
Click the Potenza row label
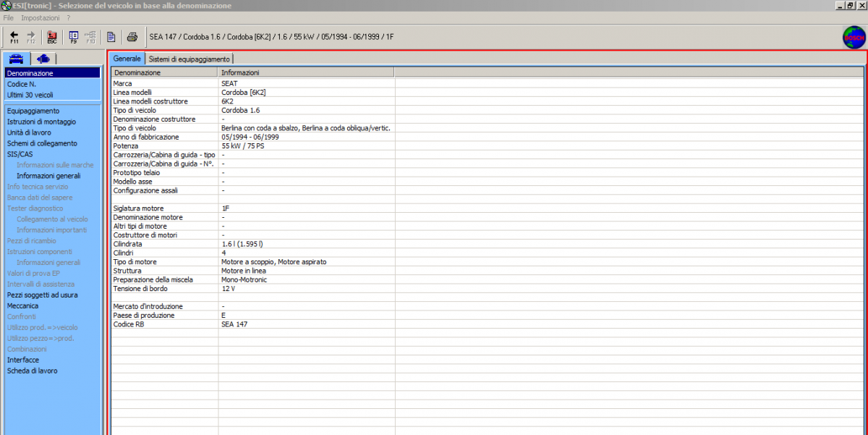tap(126, 145)
